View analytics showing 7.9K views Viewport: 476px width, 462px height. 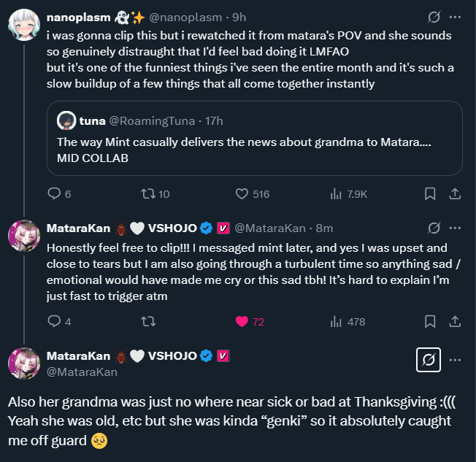click(x=337, y=194)
